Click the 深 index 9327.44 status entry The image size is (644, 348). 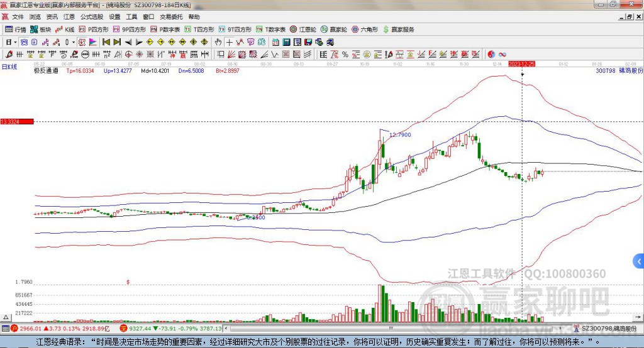click(171, 329)
